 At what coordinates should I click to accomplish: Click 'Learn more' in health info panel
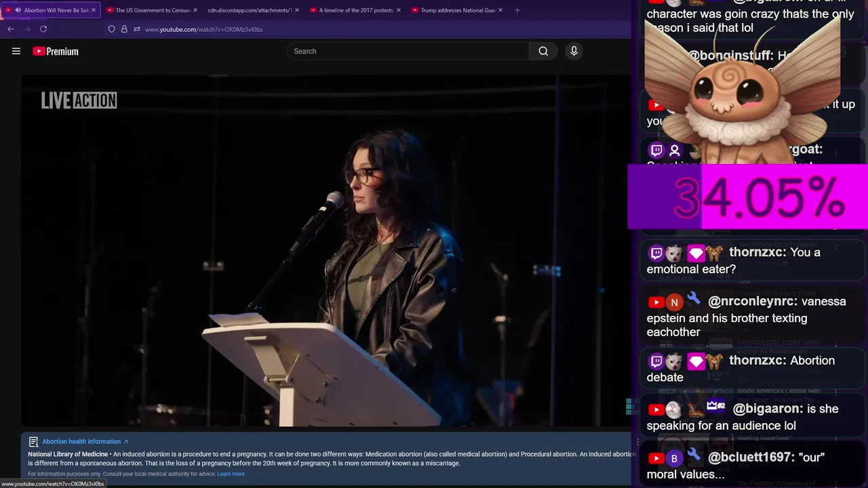(x=231, y=474)
